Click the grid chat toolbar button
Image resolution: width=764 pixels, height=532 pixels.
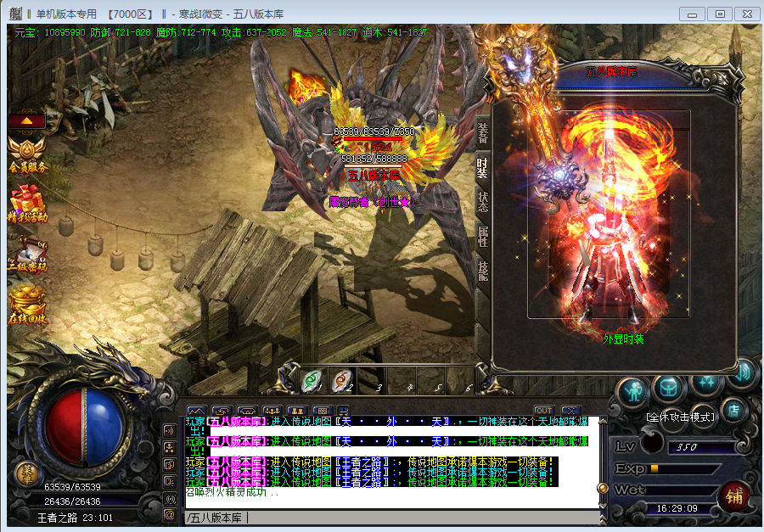pyautogui.click(x=322, y=412)
